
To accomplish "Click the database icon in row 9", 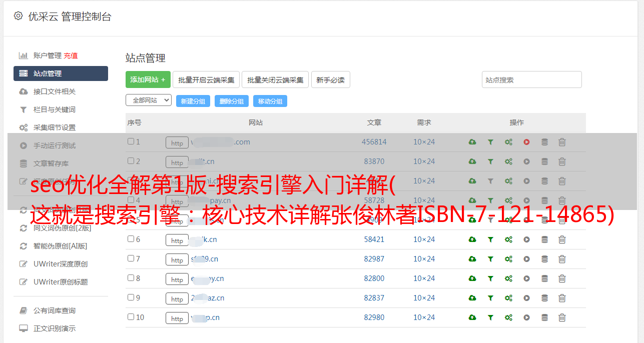I will pos(544,298).
